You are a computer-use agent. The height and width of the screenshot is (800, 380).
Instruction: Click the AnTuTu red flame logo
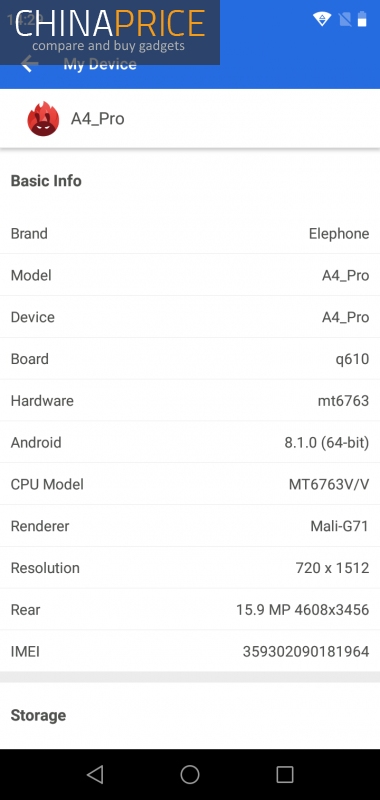(43, 119)
